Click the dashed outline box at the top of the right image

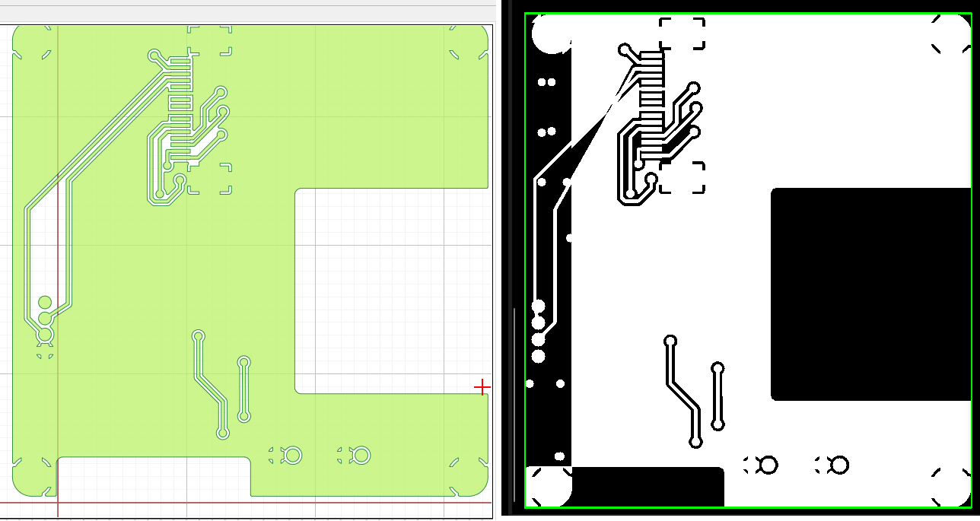pos(682,33)
